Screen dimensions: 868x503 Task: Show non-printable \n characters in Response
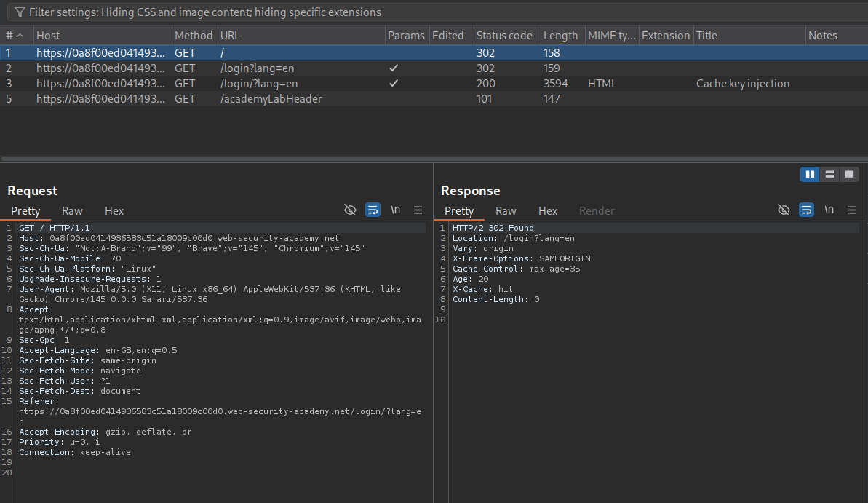point(829,210)
